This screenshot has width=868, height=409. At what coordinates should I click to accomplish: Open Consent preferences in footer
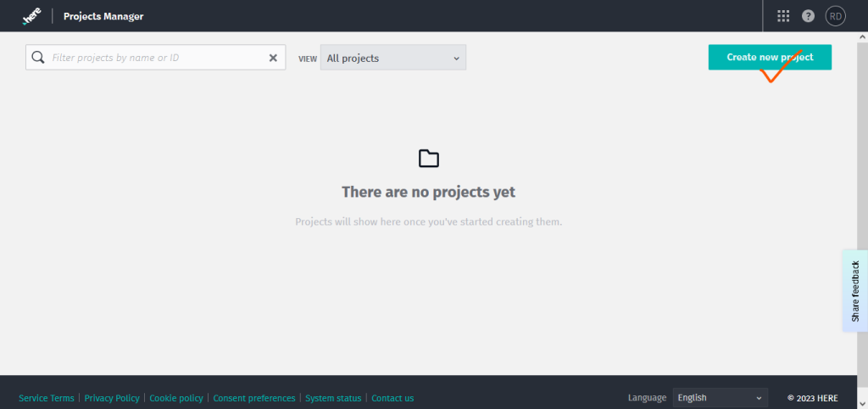[254, 398]
